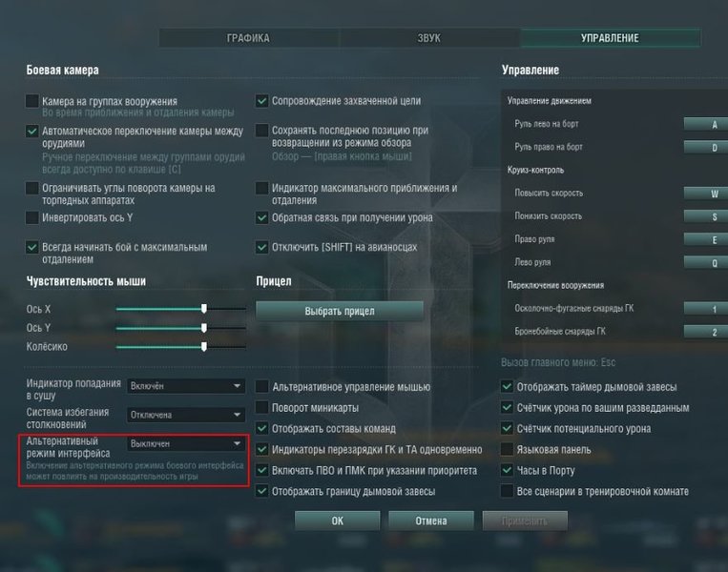Uncheck 'Сопровождение захваченной цели' option
The width and height of the screenshot is (728, 572).
click(262, 101)
